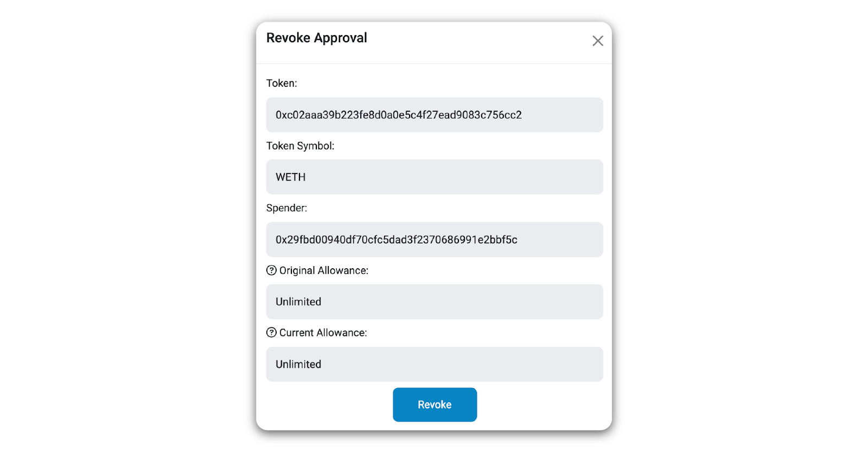Click the spender address starting 0x29fbd

396,240
